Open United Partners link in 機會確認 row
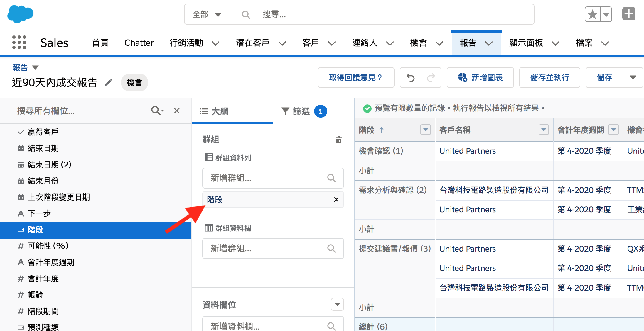Screen dimensions: 644x331 (467, 151)
